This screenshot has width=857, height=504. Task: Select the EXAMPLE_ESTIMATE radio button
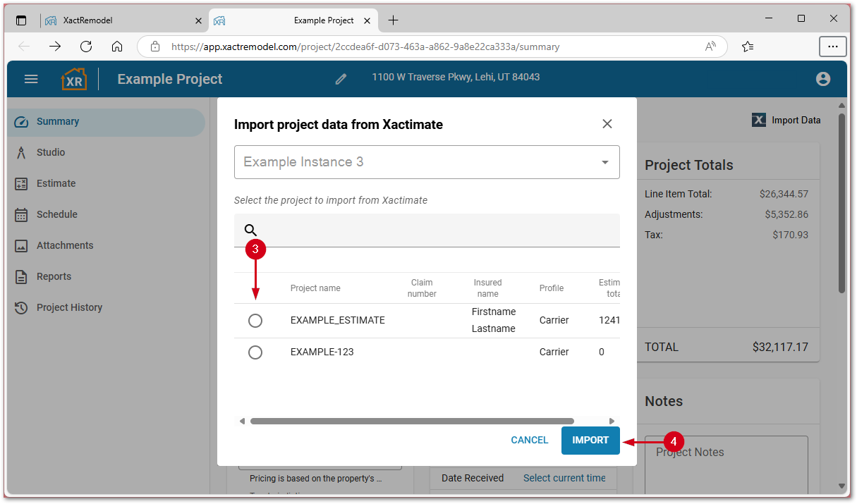[255, 321]
